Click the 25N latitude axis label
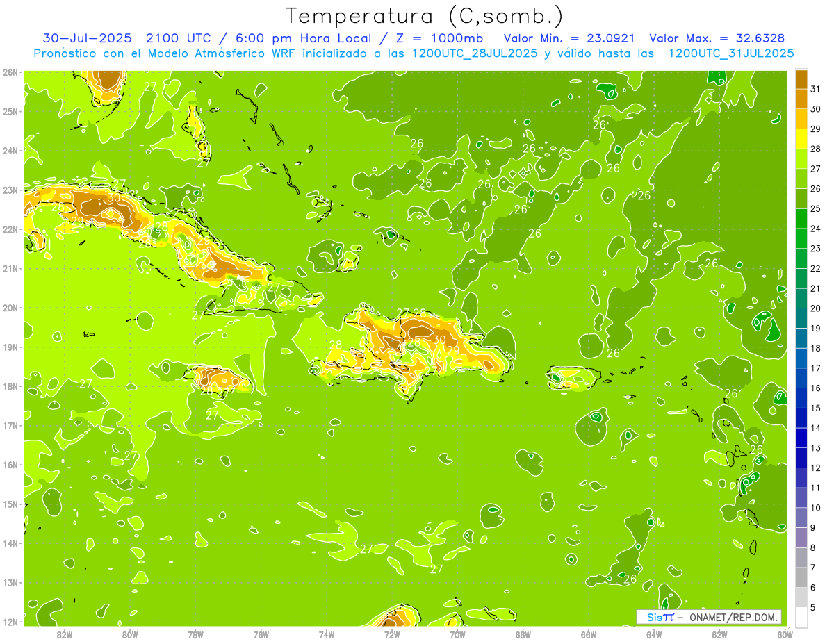 [x=10, y=111]
